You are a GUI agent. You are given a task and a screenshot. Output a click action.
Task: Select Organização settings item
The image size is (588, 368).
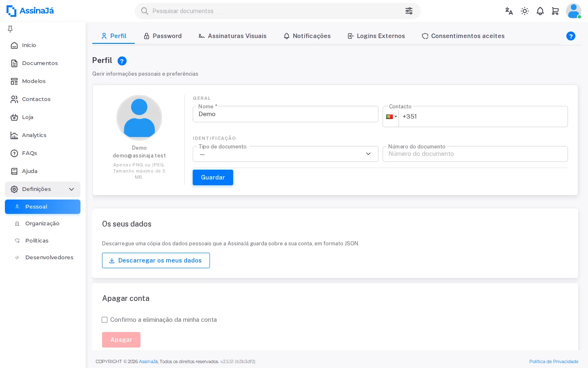pos(42,224)
